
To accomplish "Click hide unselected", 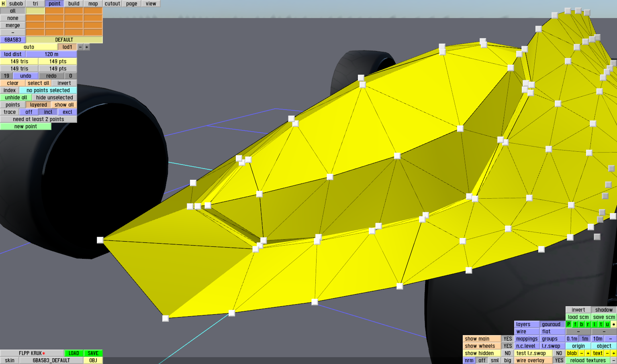I will point(55,98).
